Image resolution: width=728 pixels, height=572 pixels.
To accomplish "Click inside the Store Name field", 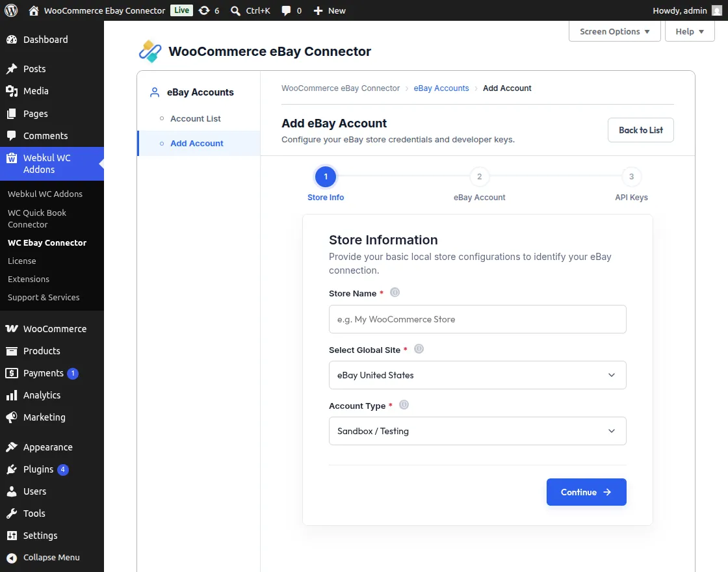I will coord(477,319).
